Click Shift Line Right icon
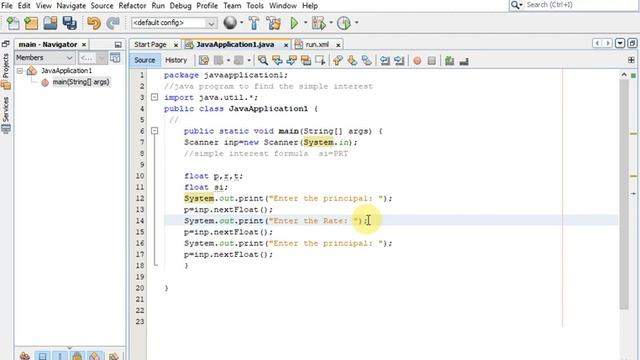640x360 pixels. (x=399, y=60)
